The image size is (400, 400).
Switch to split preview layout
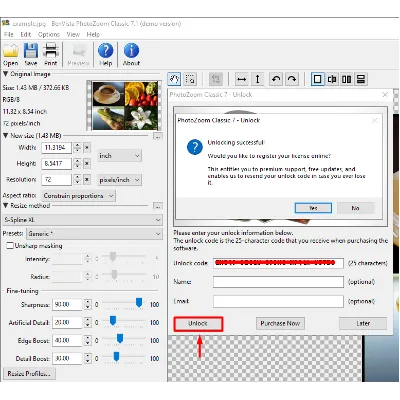pyautogui.click(x=332, y=79)
